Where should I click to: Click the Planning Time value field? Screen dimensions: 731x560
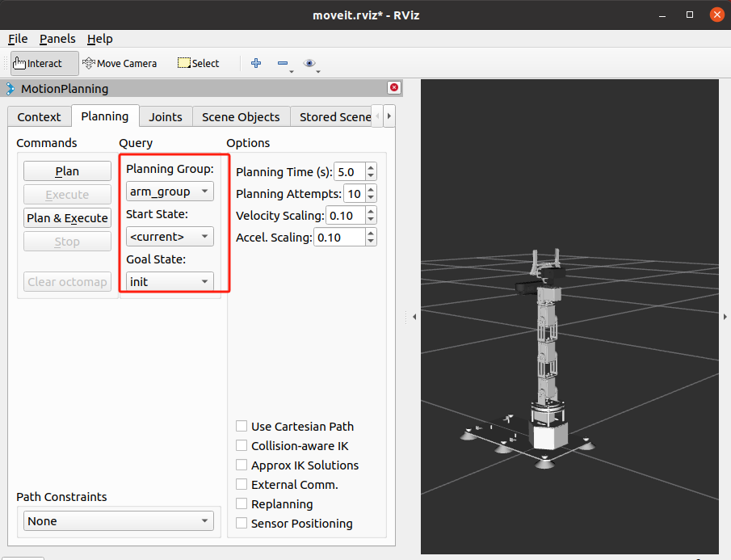[350, 171]
